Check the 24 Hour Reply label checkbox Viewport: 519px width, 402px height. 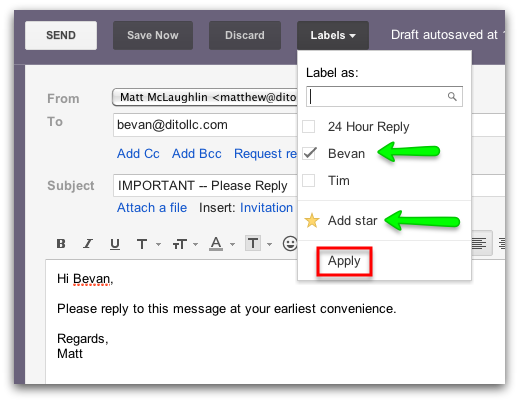309,127
